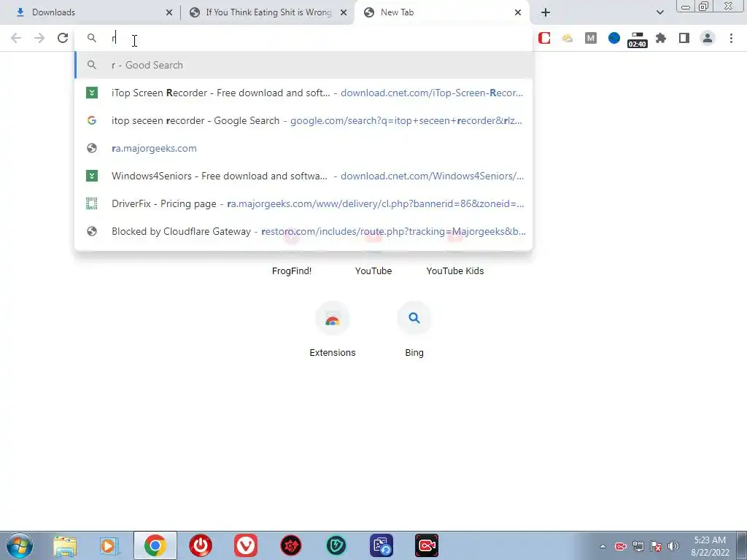
Task: Open the blue backup app in taskbar
Action: pyautogui.click(x=382, y=545)
